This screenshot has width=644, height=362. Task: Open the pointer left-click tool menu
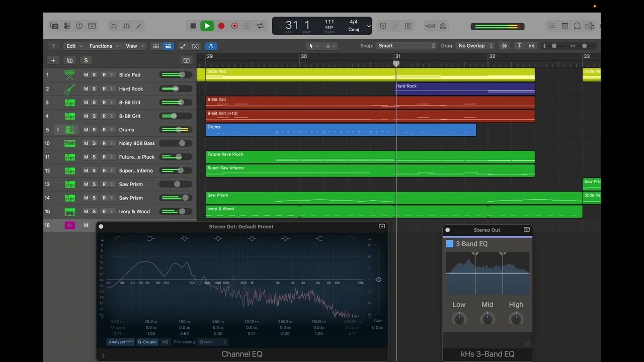pos(314,46)
